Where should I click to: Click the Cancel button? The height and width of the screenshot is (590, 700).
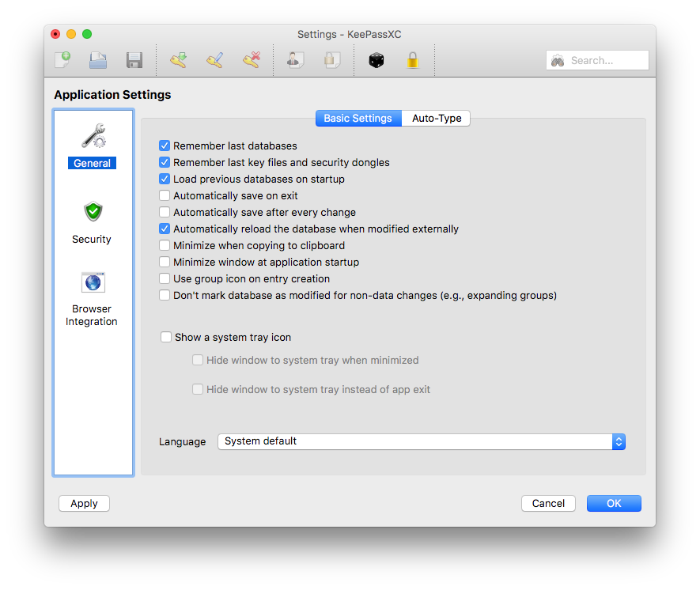click(548, 504)
